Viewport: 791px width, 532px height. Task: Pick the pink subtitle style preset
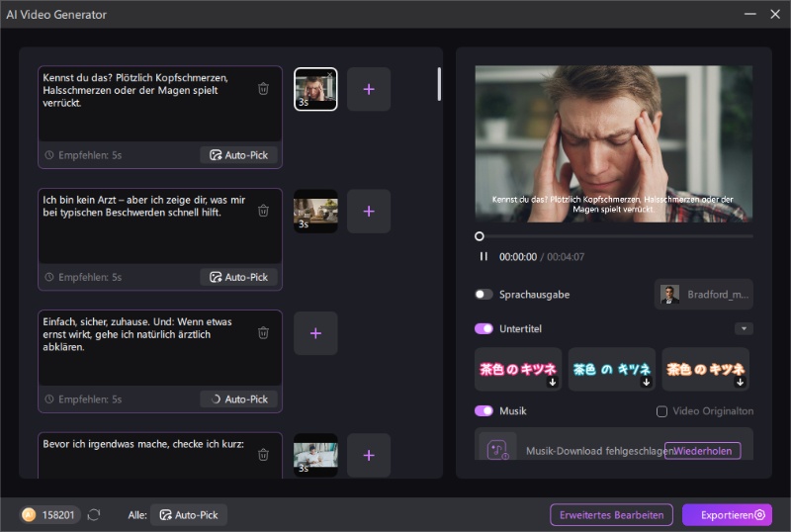tap(518, 369)
